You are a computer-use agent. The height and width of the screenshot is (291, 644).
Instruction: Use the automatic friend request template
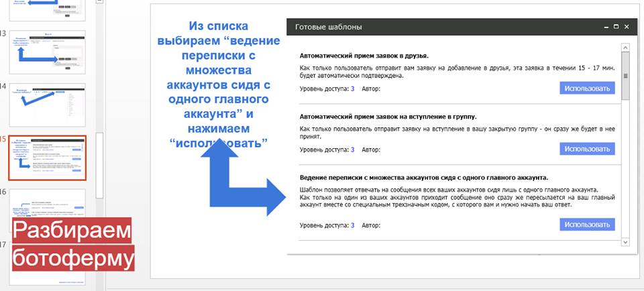click(x=587, y=89)
